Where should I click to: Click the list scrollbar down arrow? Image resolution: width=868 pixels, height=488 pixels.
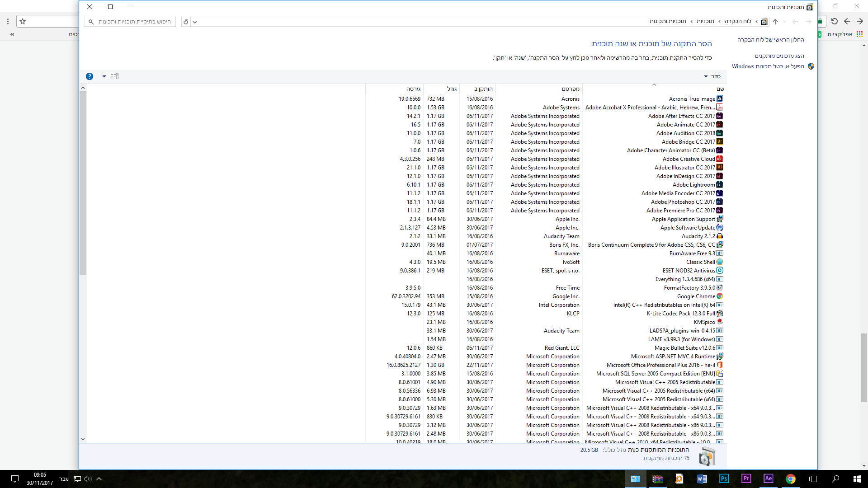(x=83, y=439)
